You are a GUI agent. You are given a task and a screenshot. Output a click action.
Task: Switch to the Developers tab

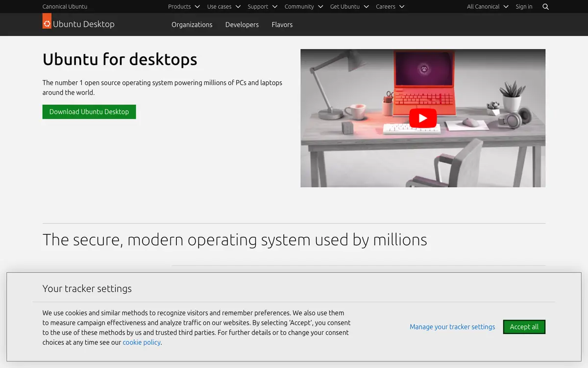242,25
